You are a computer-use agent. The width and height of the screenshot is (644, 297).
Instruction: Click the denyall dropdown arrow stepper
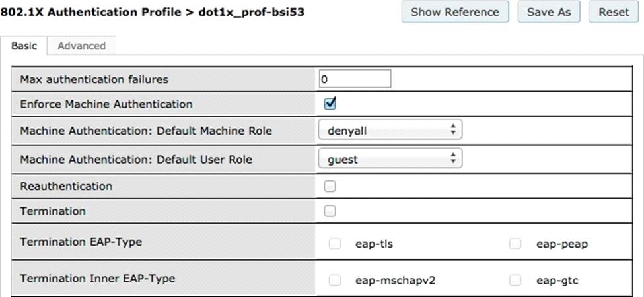pyautogui.click(x=452, y=131)
